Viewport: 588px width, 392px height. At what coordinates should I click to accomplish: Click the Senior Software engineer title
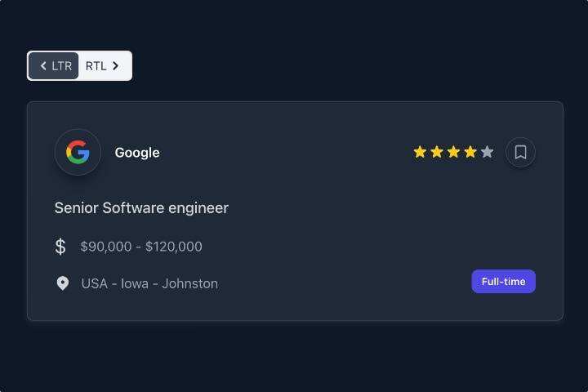(x=141, y=207)
